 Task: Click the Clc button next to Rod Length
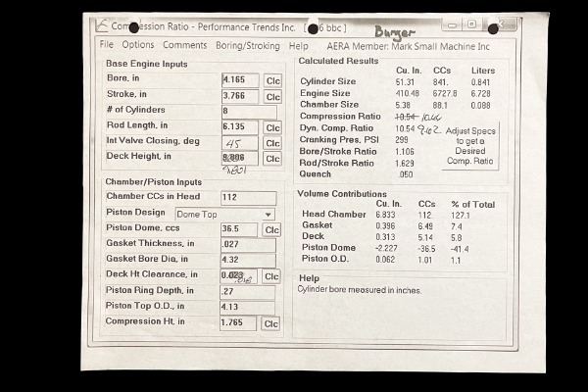[x=272, y=128]
